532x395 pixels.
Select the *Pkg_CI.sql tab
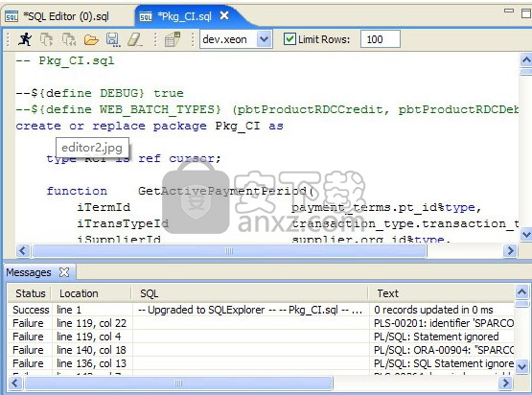(185, 16)
